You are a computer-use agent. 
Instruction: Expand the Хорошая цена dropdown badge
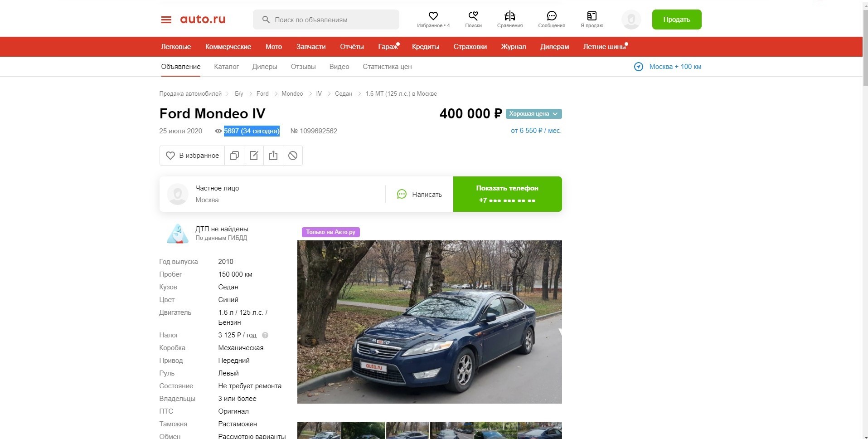[534, 114]
